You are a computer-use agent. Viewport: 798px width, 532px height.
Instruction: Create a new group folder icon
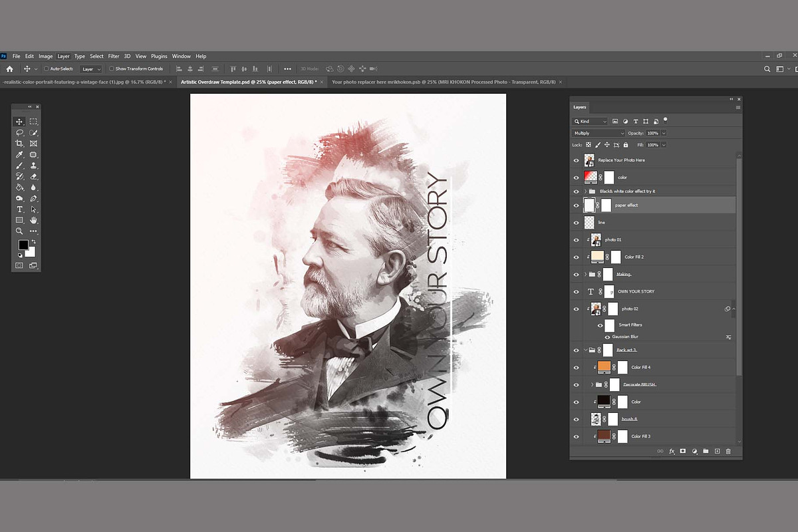pos(706,451)
